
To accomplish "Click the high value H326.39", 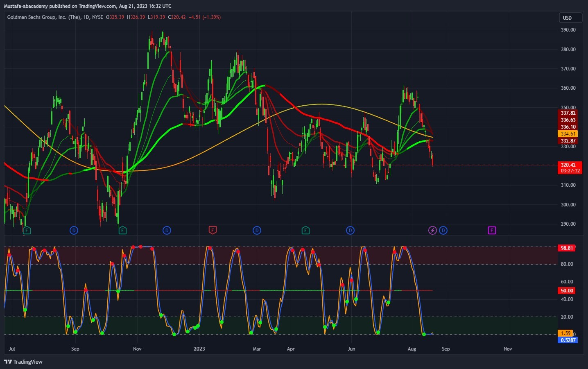I will (x=136, y=17).
